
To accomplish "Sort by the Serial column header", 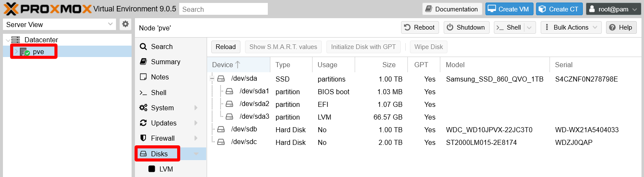I will click(x=596, y=65).
